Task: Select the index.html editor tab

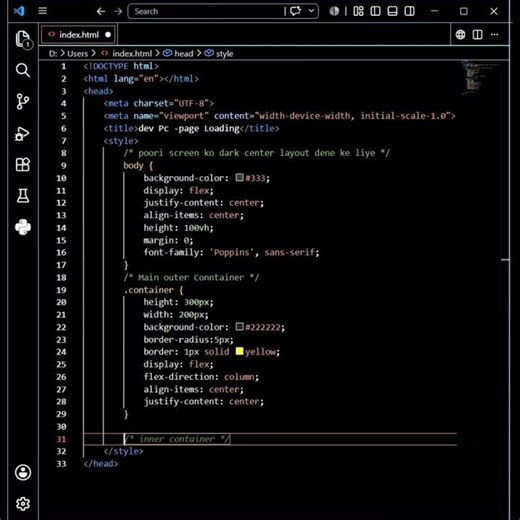Action: click(x=78, y=35)
